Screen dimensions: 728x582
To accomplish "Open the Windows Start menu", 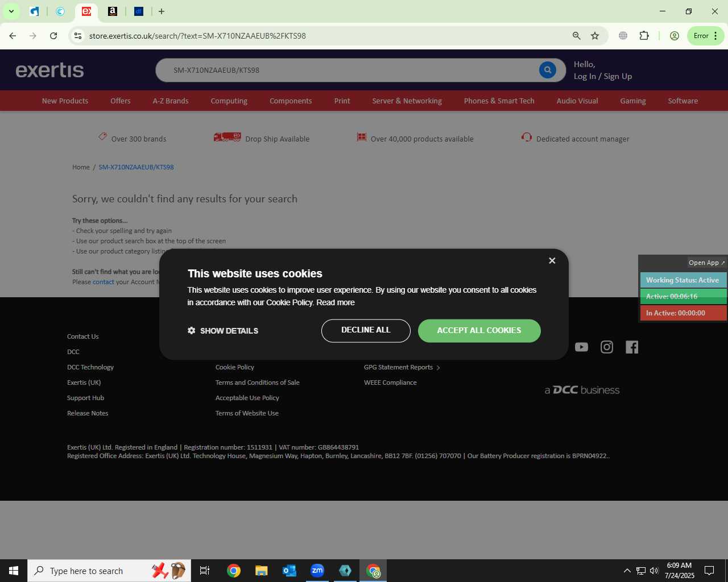I will tap(14, 571).
